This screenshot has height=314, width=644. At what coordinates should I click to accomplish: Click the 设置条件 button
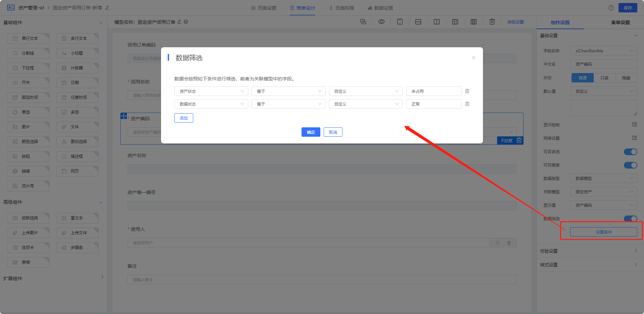pos(604,232)
